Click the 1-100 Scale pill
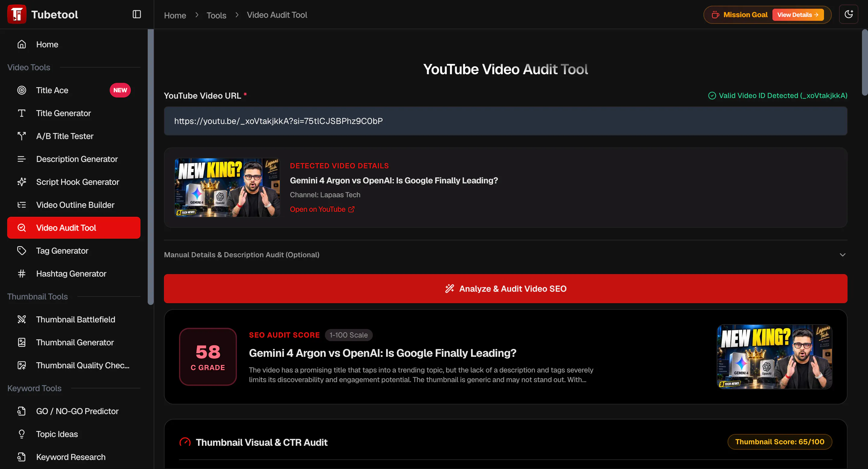Screen dimensions: 868x469 pos(348,335)
